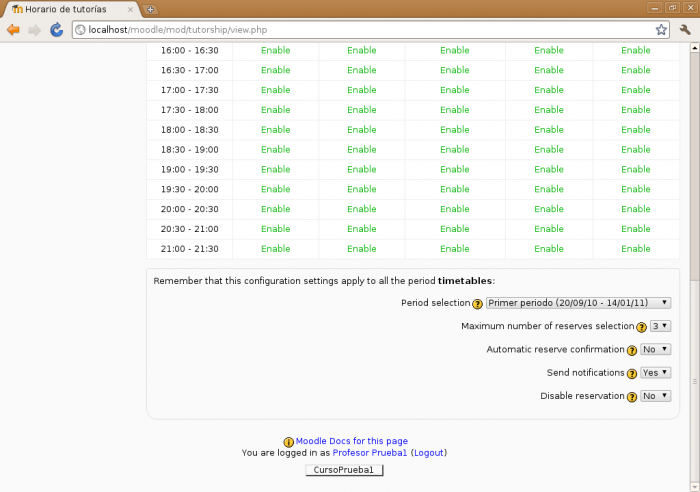The width and height of the screenshot is (700, 492).
Task: Open help for Maximum number of reserves
Action: 642,327
